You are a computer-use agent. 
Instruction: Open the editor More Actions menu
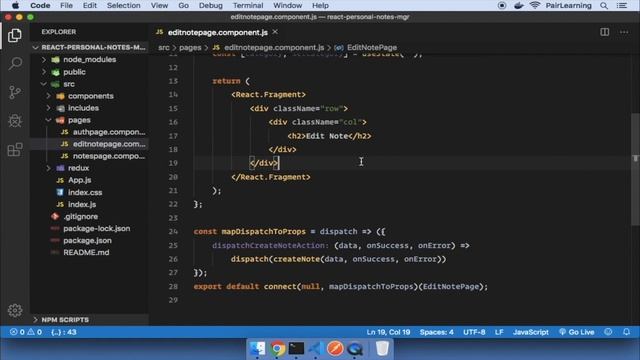(624, 32)
